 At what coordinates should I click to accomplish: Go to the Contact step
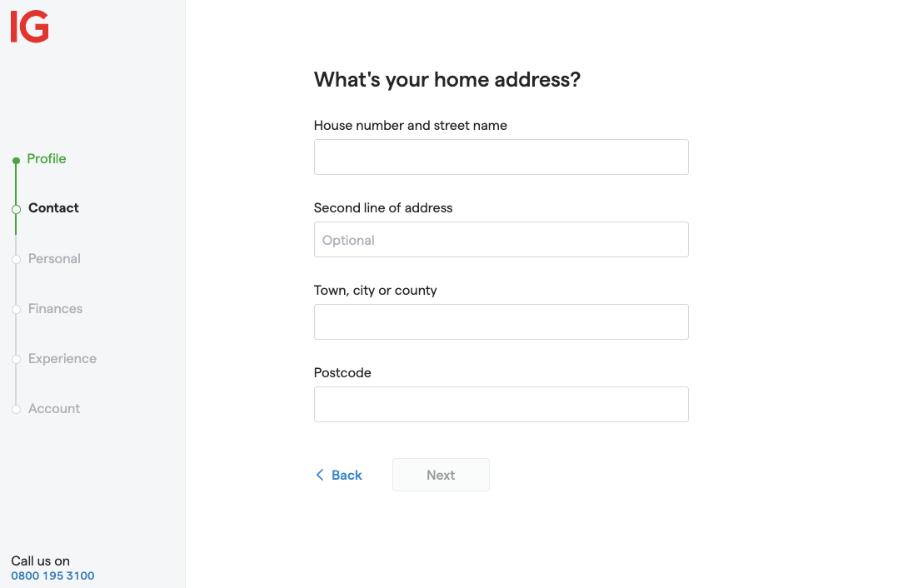click(x=53, y=208)
